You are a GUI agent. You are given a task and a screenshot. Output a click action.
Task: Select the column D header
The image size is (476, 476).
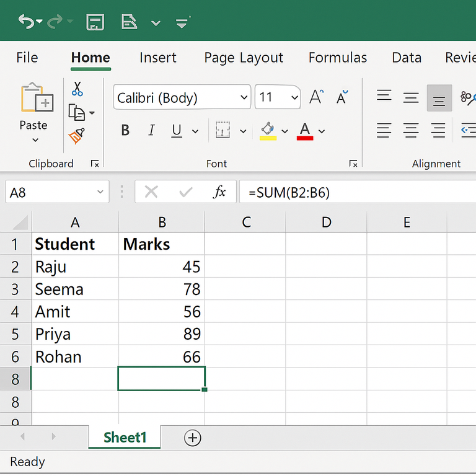pyautogui.click(x=327, y=223)
